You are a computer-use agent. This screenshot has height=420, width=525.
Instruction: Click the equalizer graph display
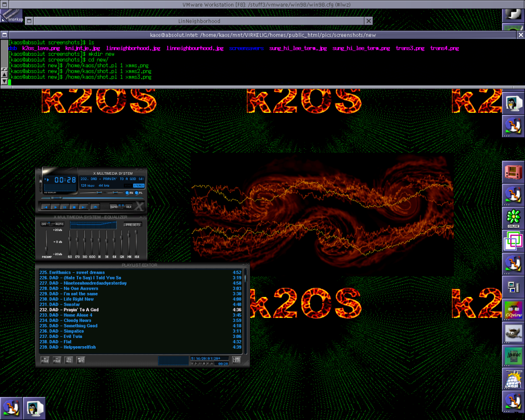pos(93,225)
